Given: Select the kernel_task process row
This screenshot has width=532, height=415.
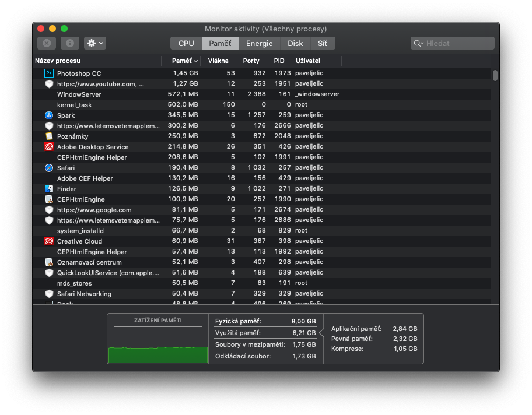Looking at the screenshot, I should (175, 105).
